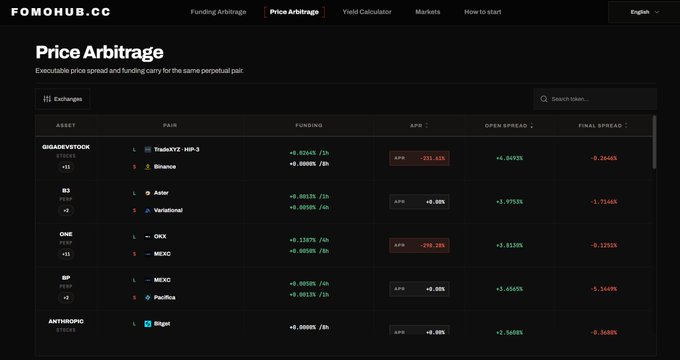The width and height of the screenshot is (680, 360).
Task: Click MEXC icon in BP row
Action: 147,280
